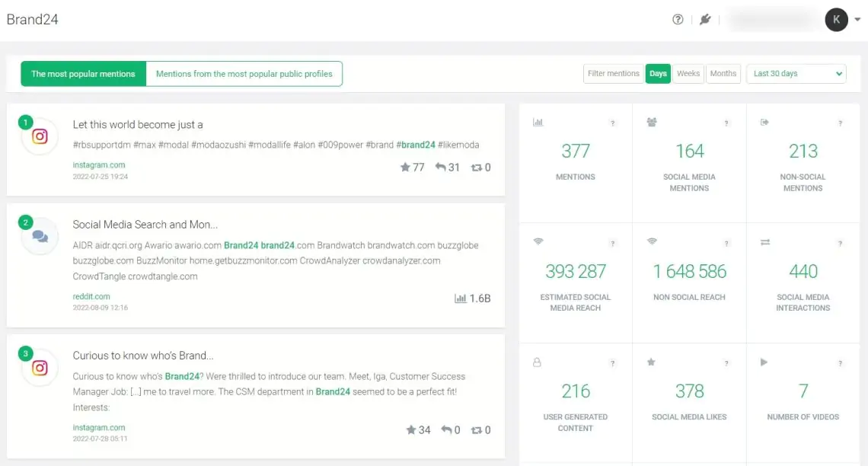Click people icon in Social Media Mentions card
The width and height of the screenshot is (868, 466).
point(652,123)
